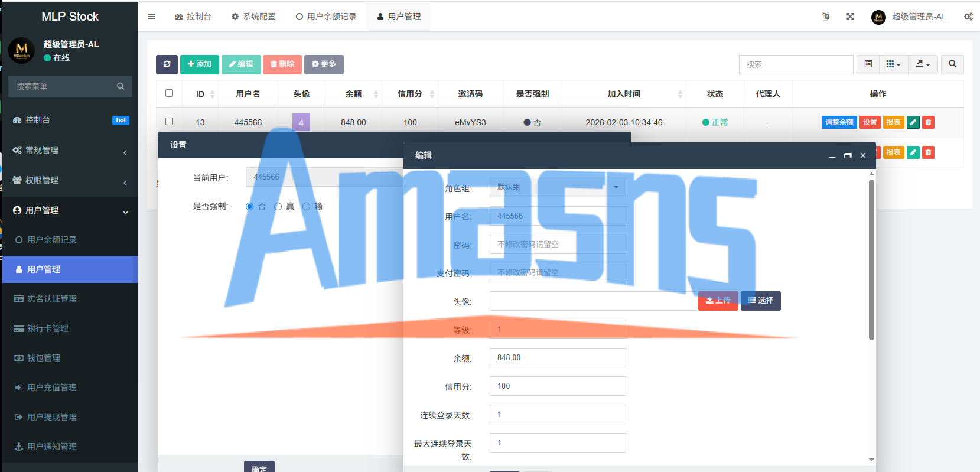Open 银行卡管理 in sidebar
Screen dimensions: 980x472
[70, 328]
